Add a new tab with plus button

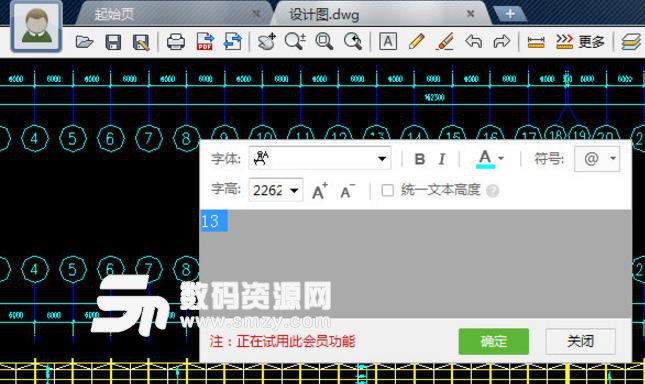pyautogui.click(x=510, y=14)
